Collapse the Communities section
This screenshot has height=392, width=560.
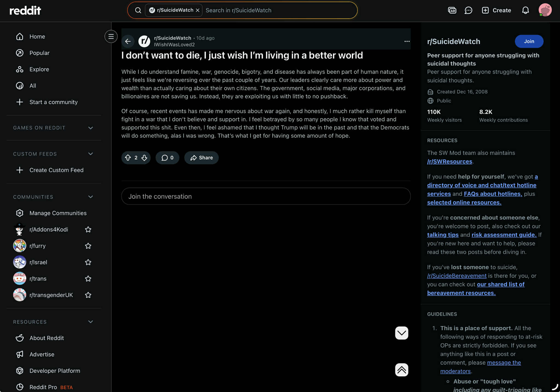click(91, 197)
